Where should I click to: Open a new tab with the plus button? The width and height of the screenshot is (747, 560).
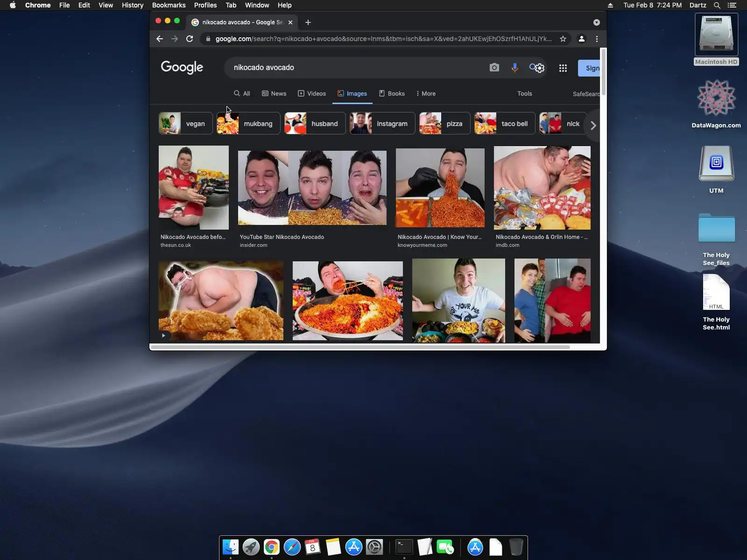[308, 22]
